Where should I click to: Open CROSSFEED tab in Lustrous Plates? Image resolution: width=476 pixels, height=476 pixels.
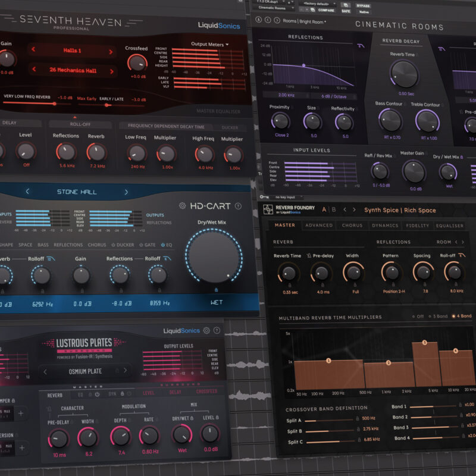(206, 392)
